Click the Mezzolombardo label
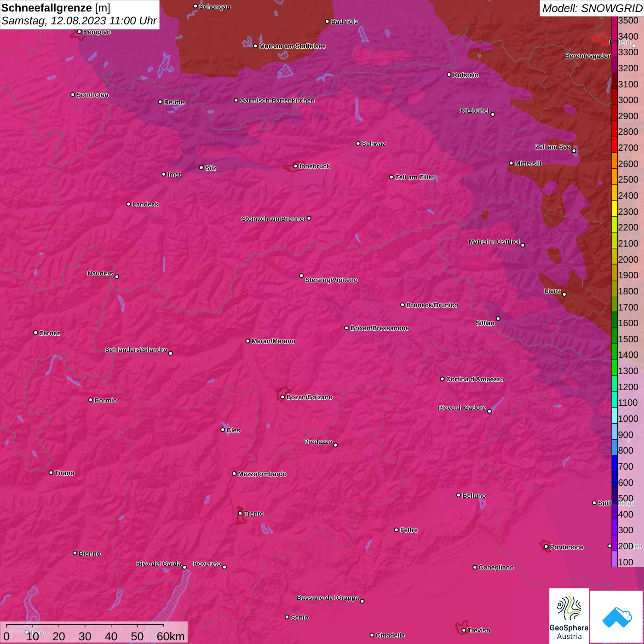644x644 pixels. coord(262,474)
